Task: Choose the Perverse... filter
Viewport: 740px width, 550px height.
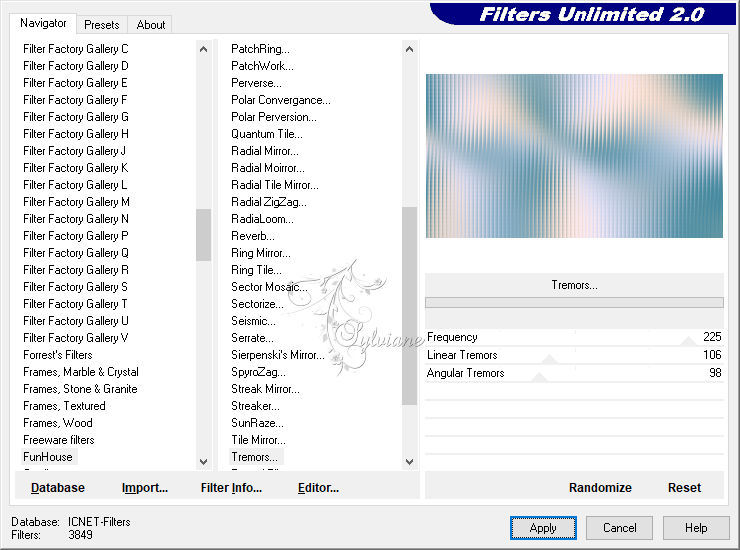Action: point(256,83)
